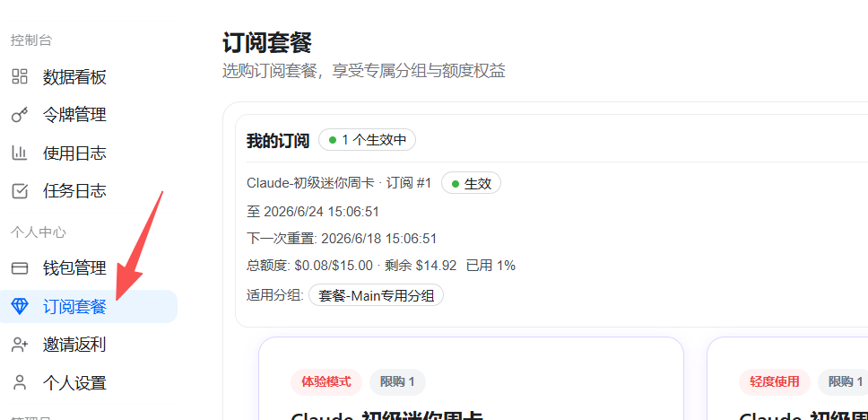Click the 邀请返利 add-user icon
Viewport: 868px width, 420px height.
pos(20,345)
